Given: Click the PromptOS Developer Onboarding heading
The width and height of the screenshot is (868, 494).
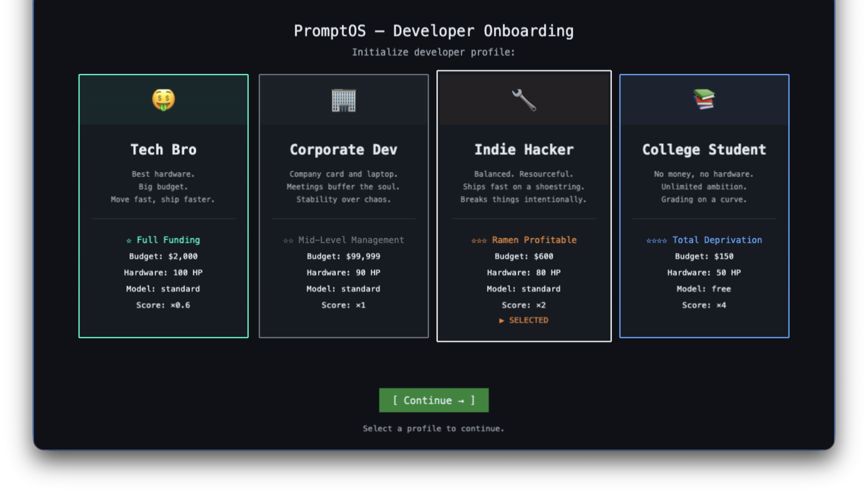Looking at the screenshot, I should (x=433, y=31).
